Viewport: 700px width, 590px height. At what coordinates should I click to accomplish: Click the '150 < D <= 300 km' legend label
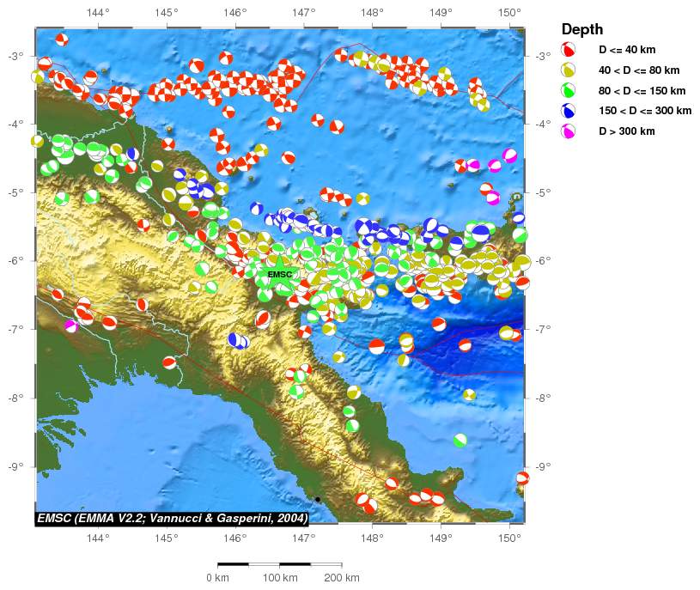[x=645, y=111]
